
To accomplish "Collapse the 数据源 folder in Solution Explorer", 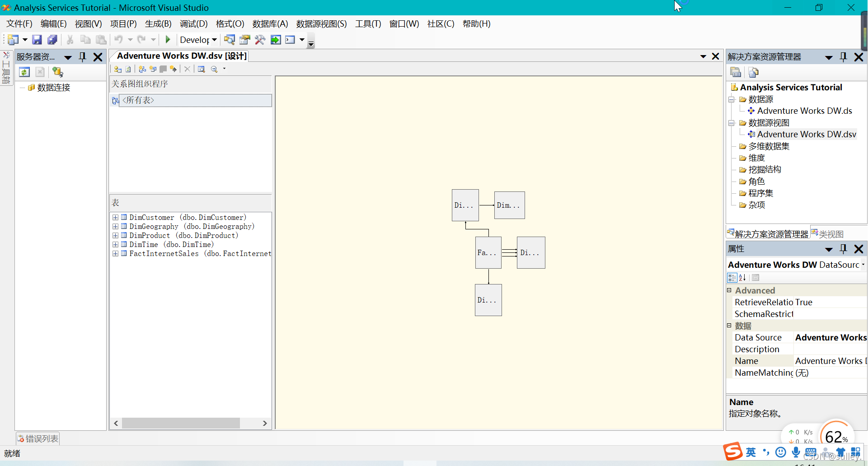I will (731, 99).
